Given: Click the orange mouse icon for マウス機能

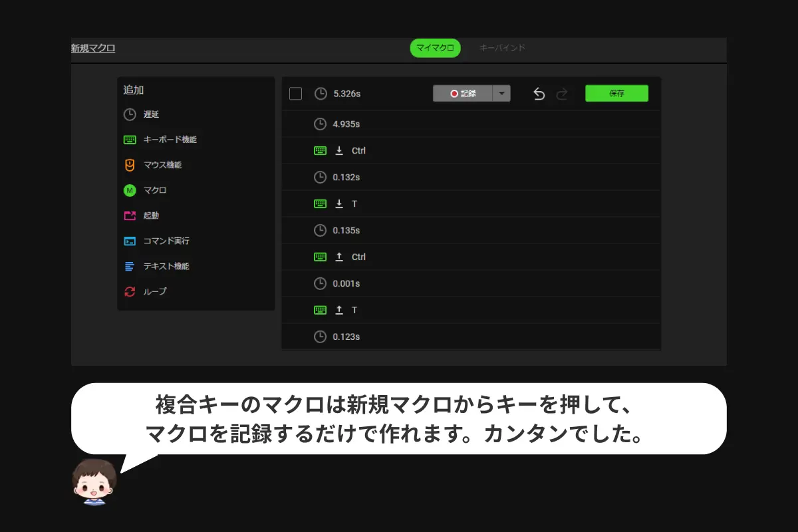Looking at the screenshot, I should pyautogui.click(x=130, y=165).
